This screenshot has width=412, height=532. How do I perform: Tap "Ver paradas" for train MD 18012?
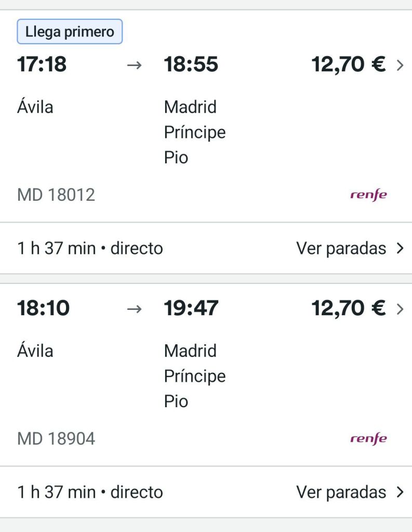(341, 249)
